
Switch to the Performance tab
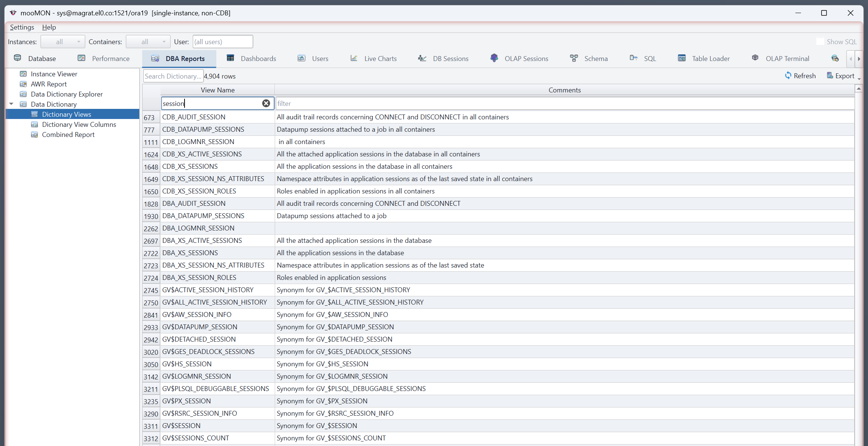pos(104,58)
